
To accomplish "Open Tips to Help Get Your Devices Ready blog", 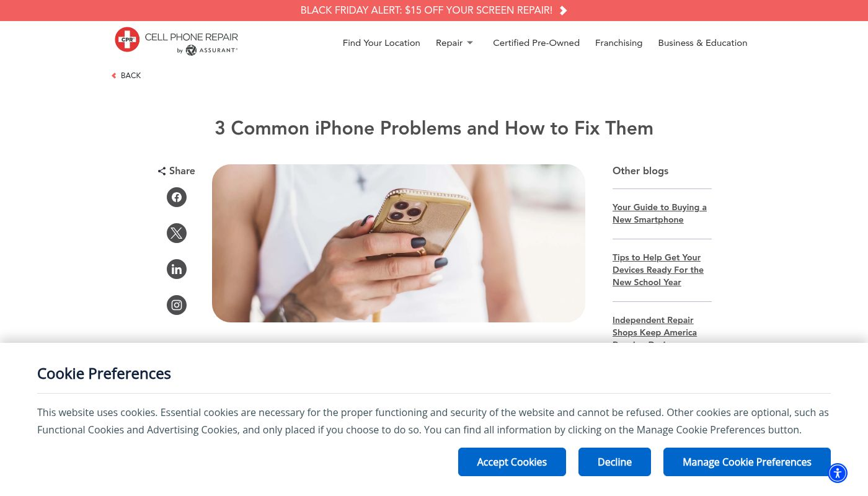I will 658,270.
